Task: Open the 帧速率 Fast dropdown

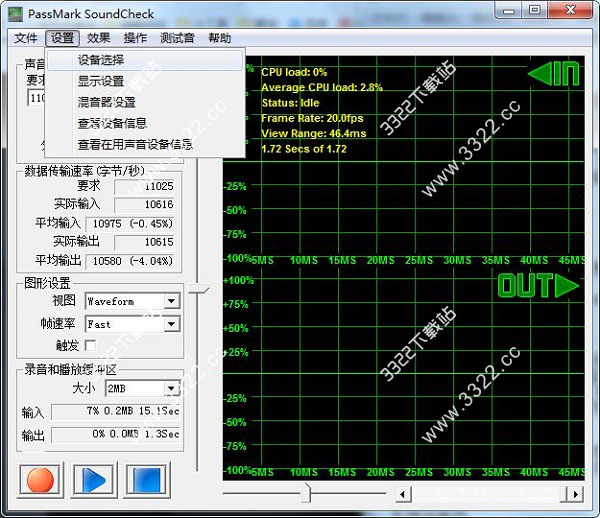Action: [171, 324]
